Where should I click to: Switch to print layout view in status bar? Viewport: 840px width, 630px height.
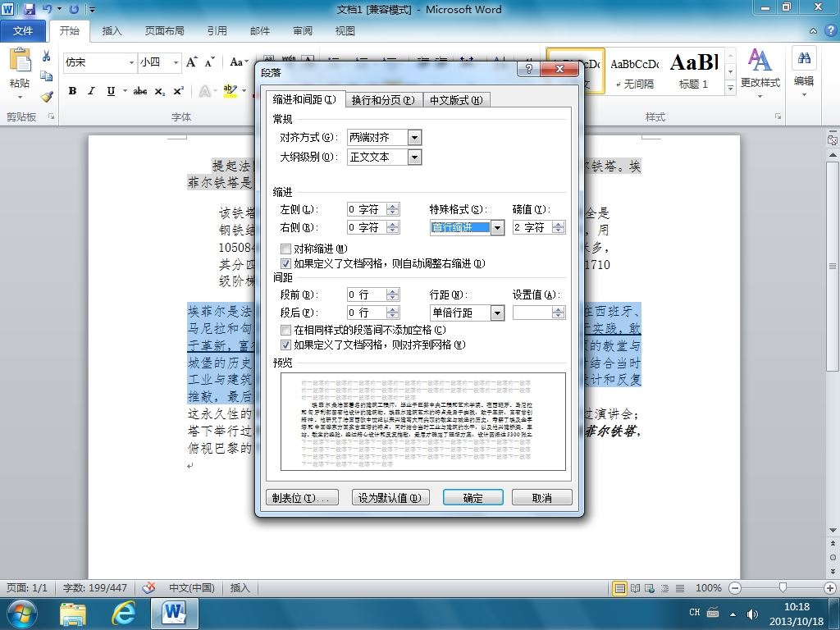coord(620,588)
